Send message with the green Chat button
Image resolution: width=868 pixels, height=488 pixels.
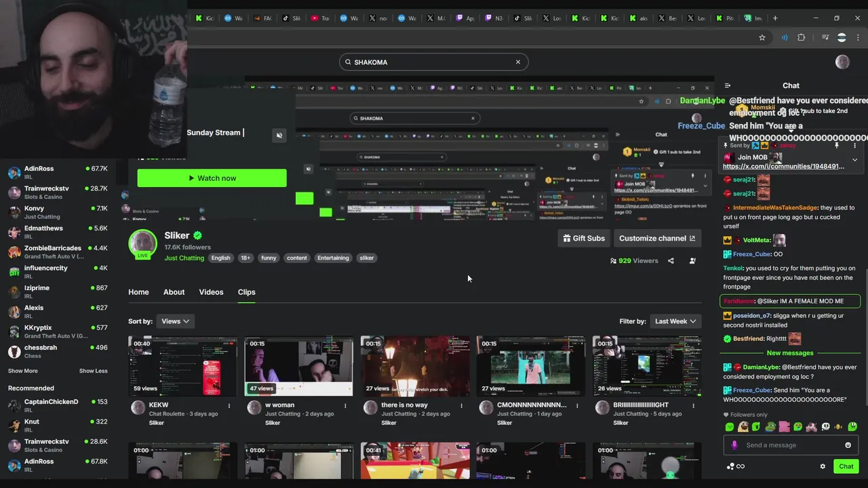(x=846, y=466)
